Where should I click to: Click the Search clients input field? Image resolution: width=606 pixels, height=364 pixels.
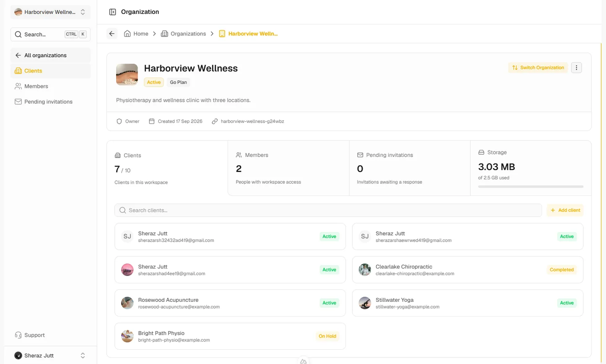coord(328,210)
